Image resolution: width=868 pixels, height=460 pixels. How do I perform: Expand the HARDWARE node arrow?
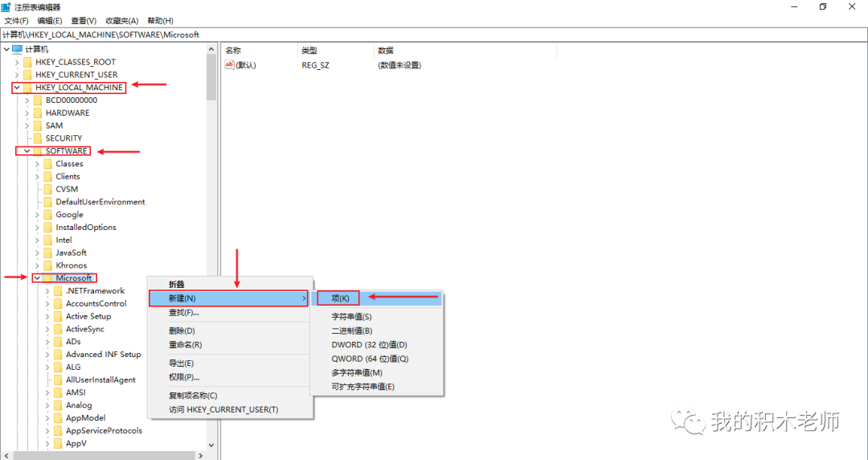pyautogui.click(x=27, y=113)
